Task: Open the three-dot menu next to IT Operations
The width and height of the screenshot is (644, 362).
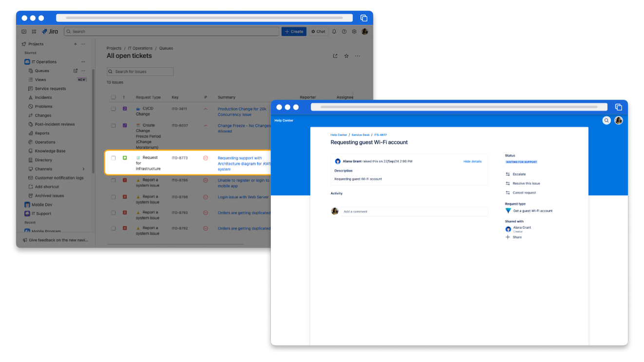Action: pos(83,62)
